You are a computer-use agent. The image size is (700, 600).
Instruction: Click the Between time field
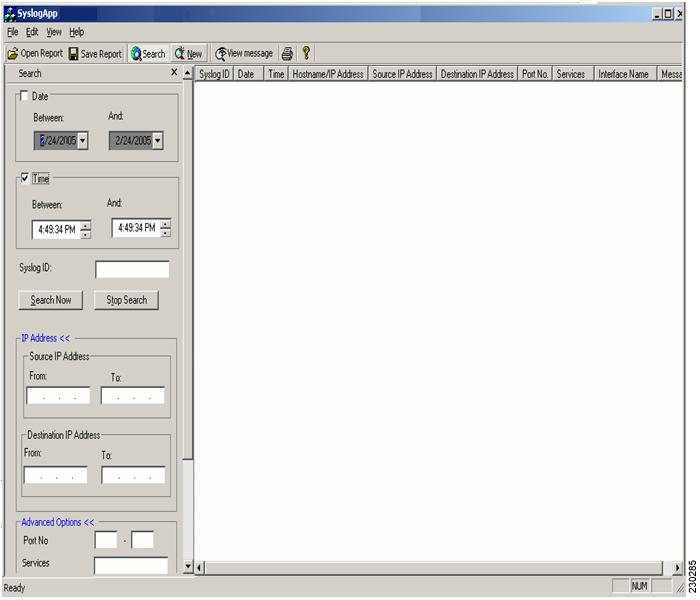click(x=57, y=230)
